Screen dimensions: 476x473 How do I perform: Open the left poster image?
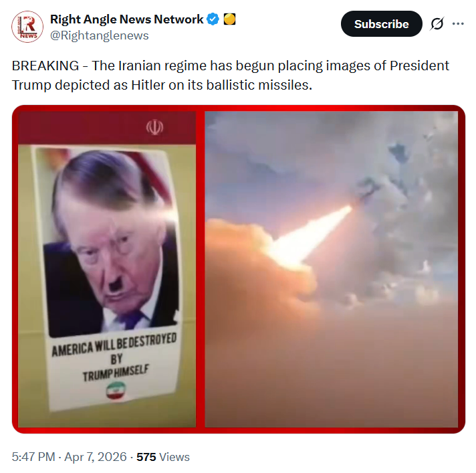click(x=107, y=269)
